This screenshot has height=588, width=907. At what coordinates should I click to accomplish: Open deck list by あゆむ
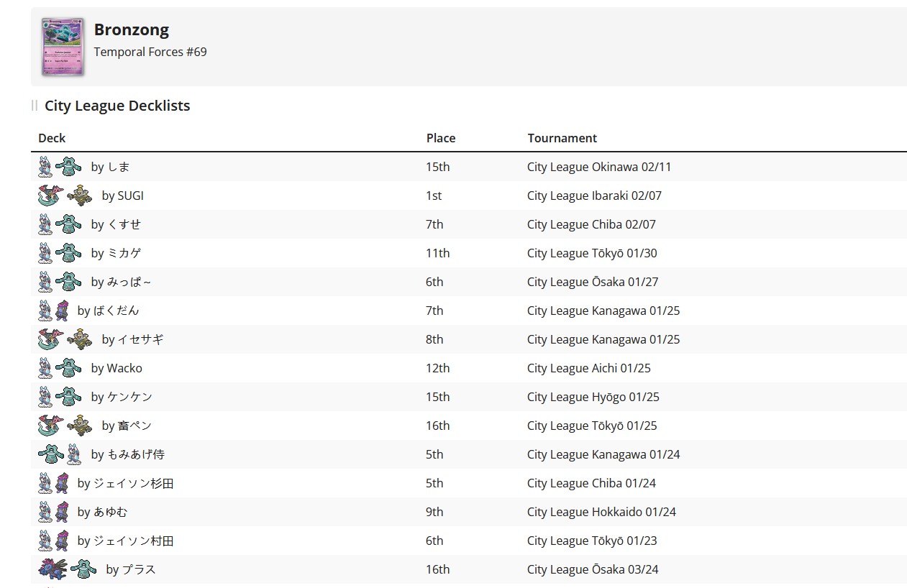(x=103, y=512)
